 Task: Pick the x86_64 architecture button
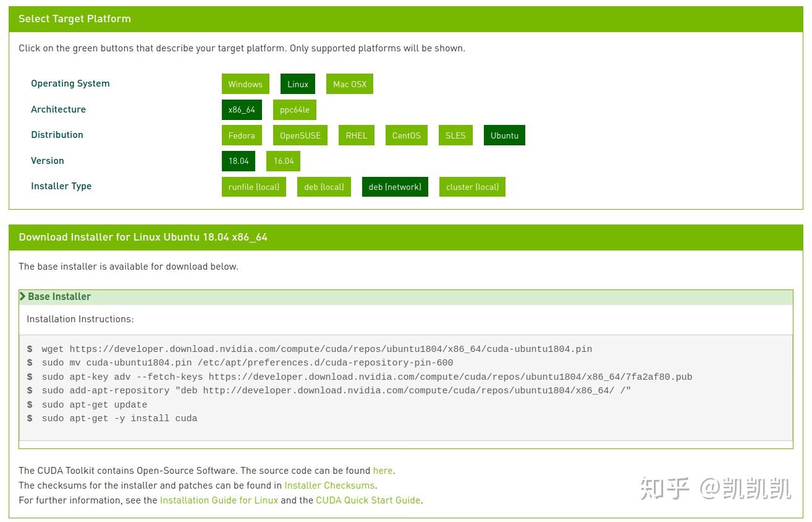pyautogui.click(x=242, y=109)
